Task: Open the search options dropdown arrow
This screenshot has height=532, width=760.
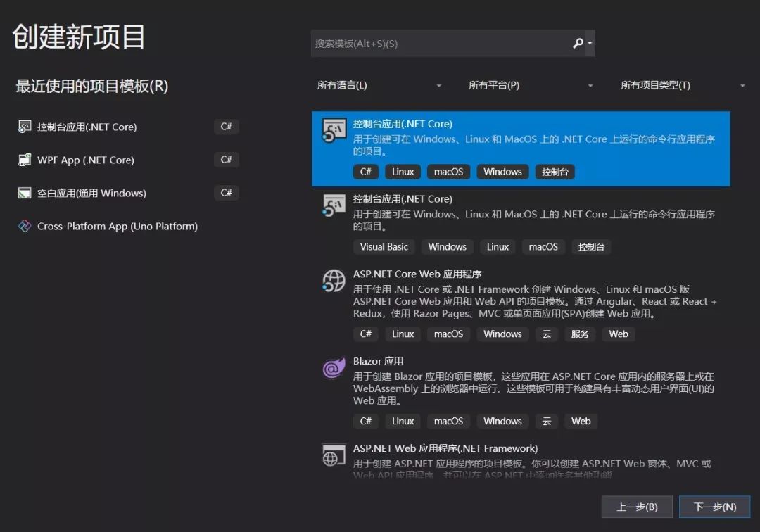Action: click(590, 44)
